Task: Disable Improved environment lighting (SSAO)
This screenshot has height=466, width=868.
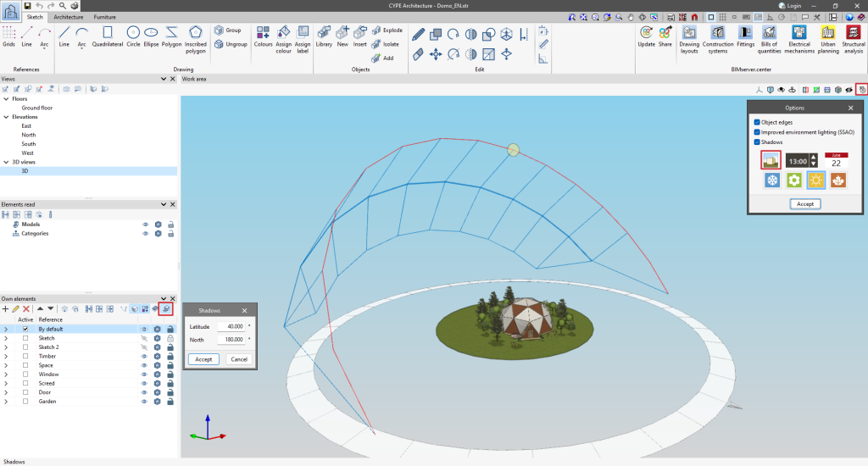Action: [757, 132]
